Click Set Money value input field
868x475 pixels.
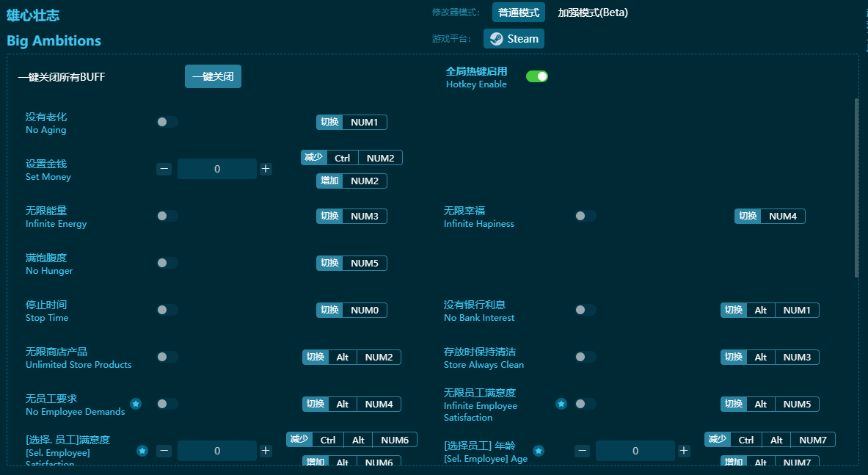[217, 169]
